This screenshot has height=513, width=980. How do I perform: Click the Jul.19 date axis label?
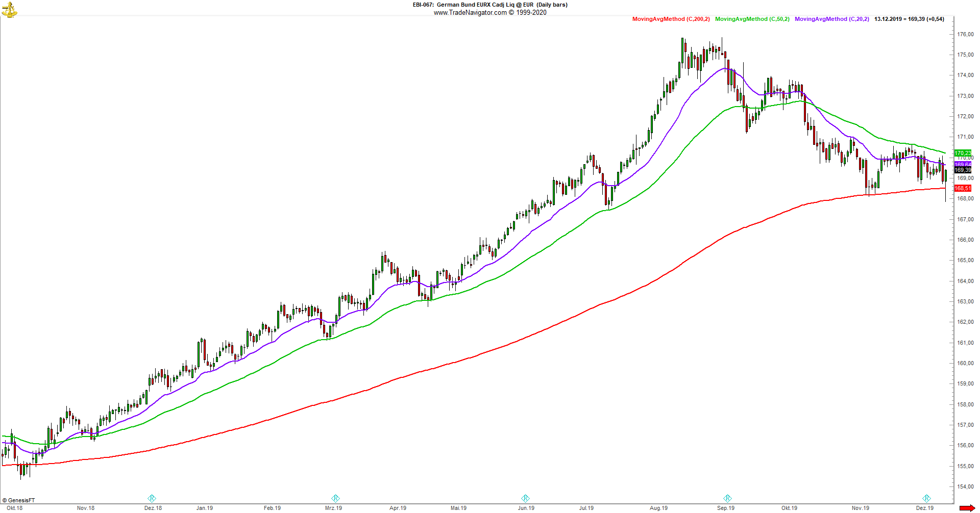pyautogui.click(x=586, y=508)
